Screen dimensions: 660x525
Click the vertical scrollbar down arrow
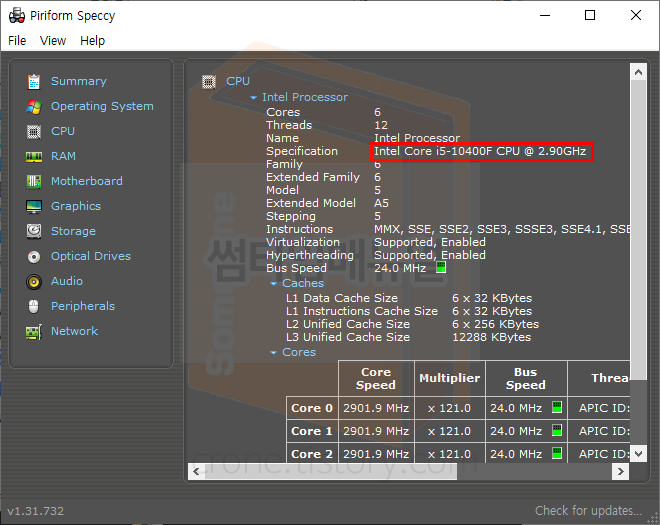click(x=638, y=454)
